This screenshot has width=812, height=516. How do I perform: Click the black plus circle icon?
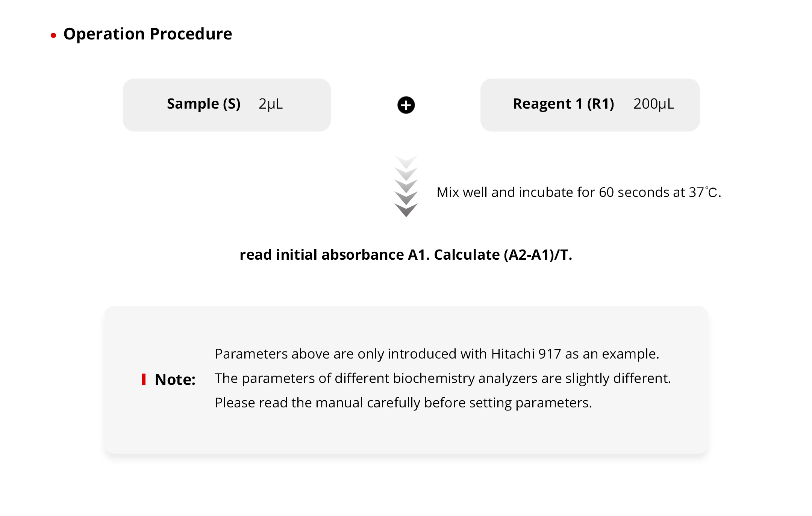click(406, 105)
